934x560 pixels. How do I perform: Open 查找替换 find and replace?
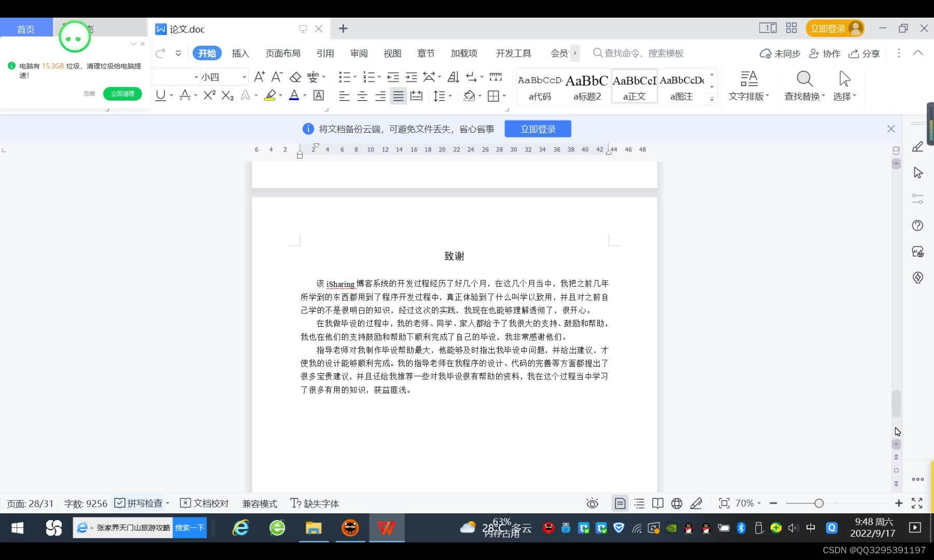pos(804,86)
